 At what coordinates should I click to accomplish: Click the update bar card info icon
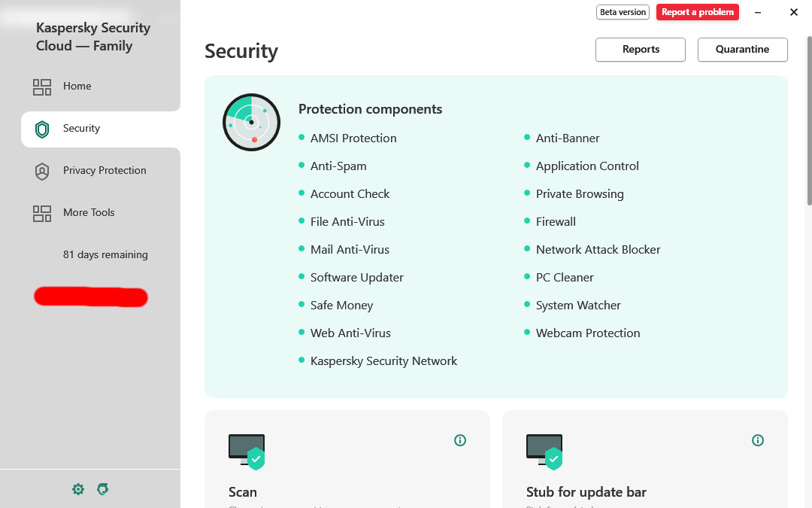pyautogui.click(x=758, y=440)
